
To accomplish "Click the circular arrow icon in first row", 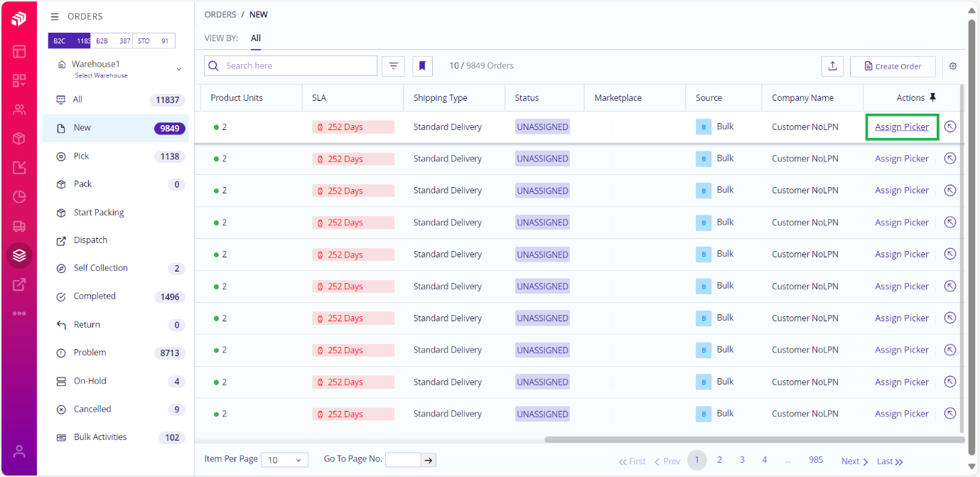I will pos(950,127).
